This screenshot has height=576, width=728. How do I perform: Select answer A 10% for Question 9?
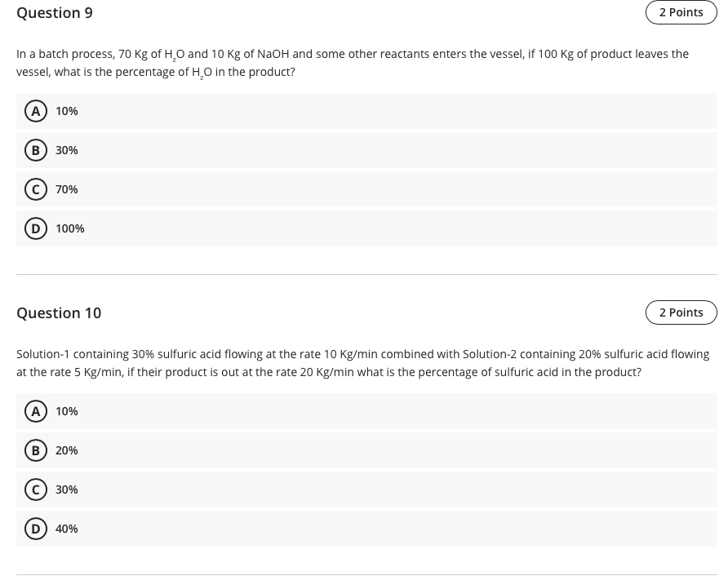tap(66, 111)
